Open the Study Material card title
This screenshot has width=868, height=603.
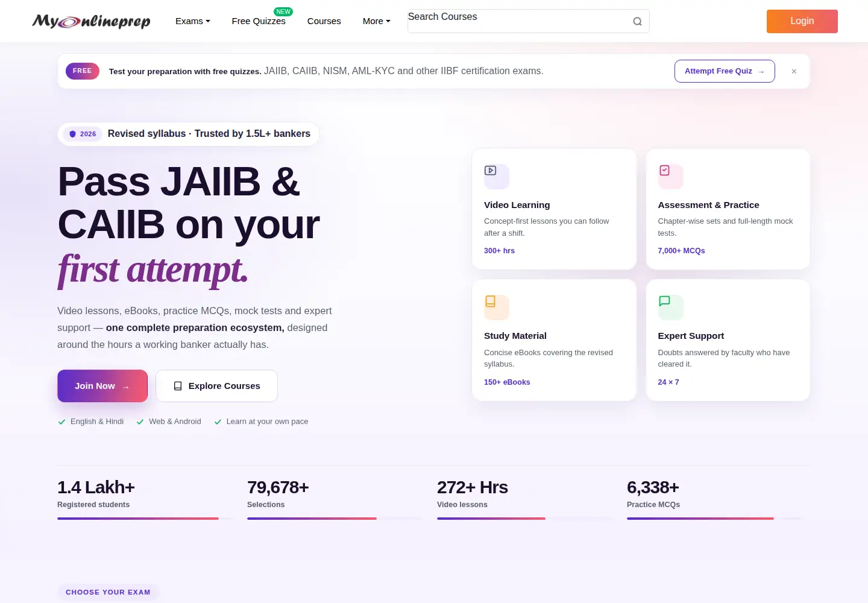click(515, 336)
